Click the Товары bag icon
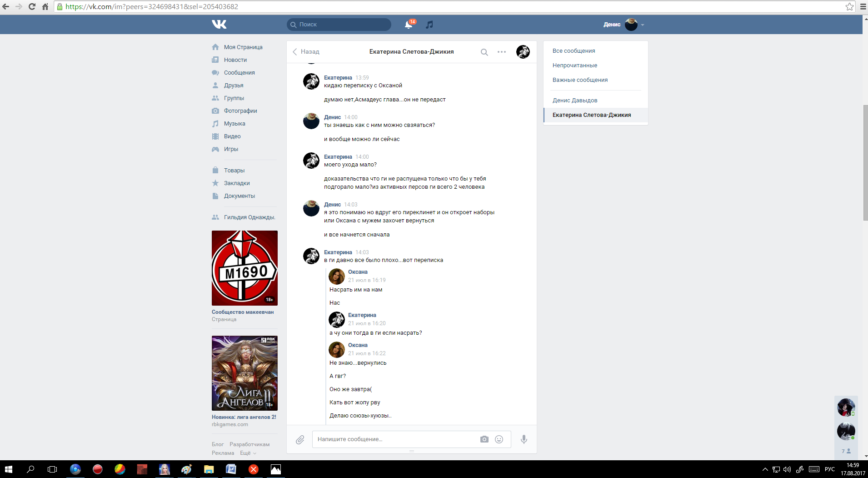Viewport: 868px width, 478px height. click(215, 171)
